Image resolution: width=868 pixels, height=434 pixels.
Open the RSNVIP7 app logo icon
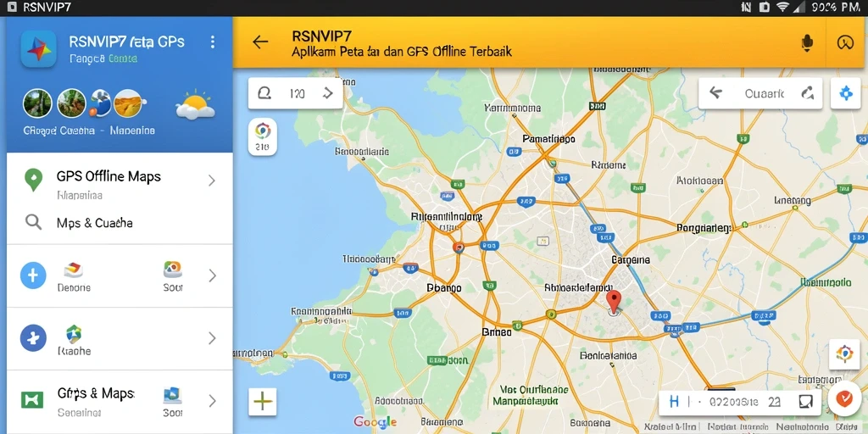(39, 48)
